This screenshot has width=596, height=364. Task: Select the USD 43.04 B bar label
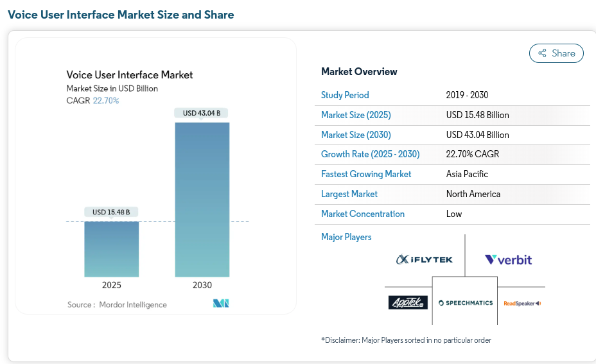click(202, 113)
